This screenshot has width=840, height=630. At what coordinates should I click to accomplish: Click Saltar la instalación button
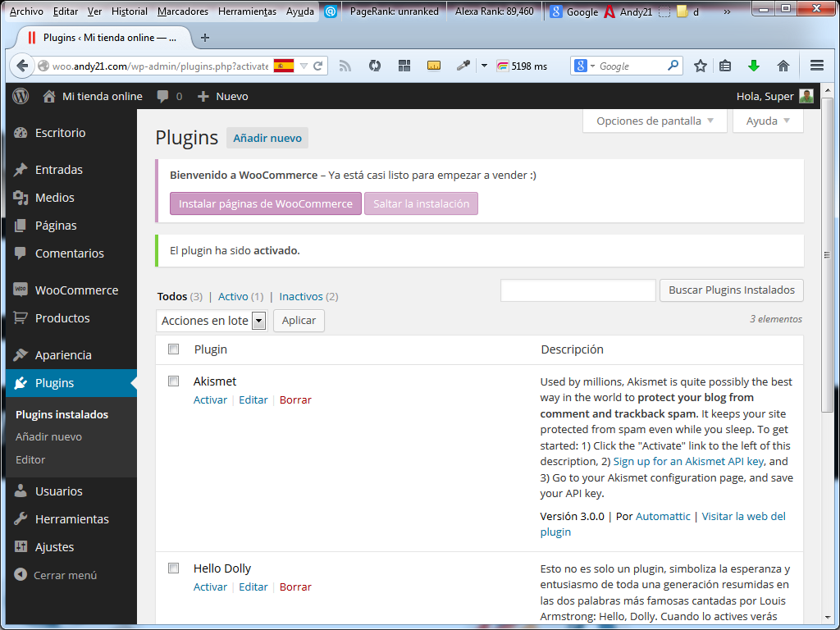pyautogui.click(x=421, y=203)
